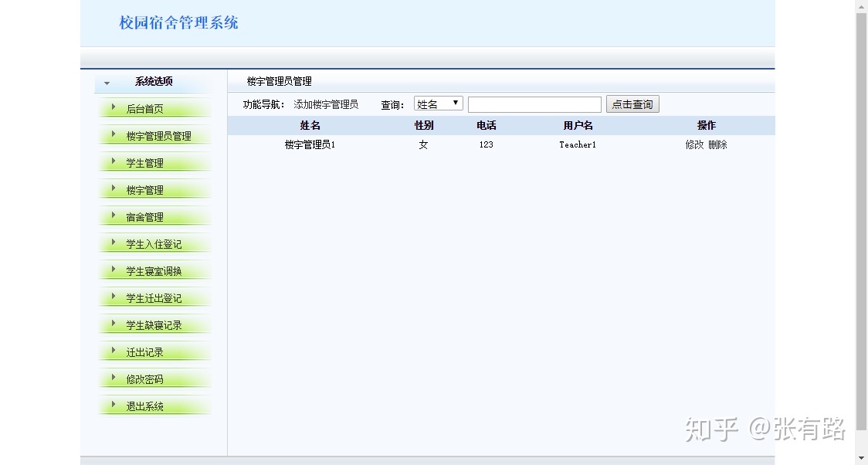Viewport: 868px width, 465px height.
Task: Click the arrow icon beside 修改密码
Action: [x=114, y=378]
